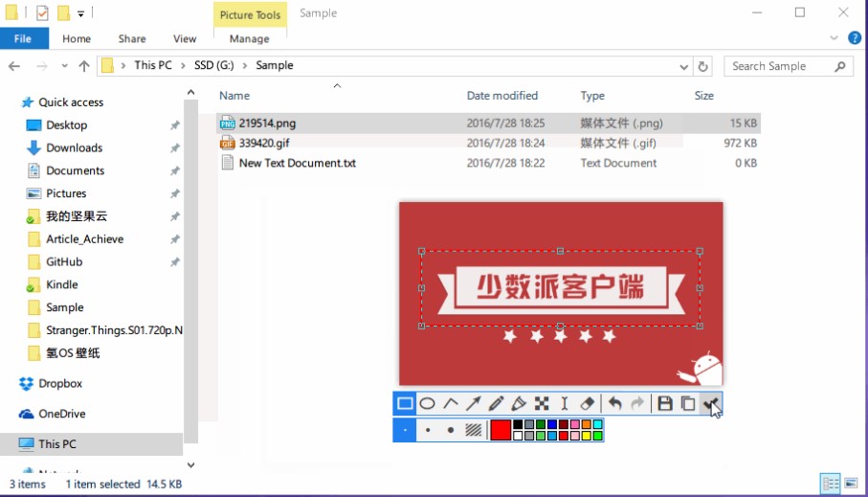Sort files by Date modified column
The height and width of the screenshot is (497, 868).
[x=502, y=96]
